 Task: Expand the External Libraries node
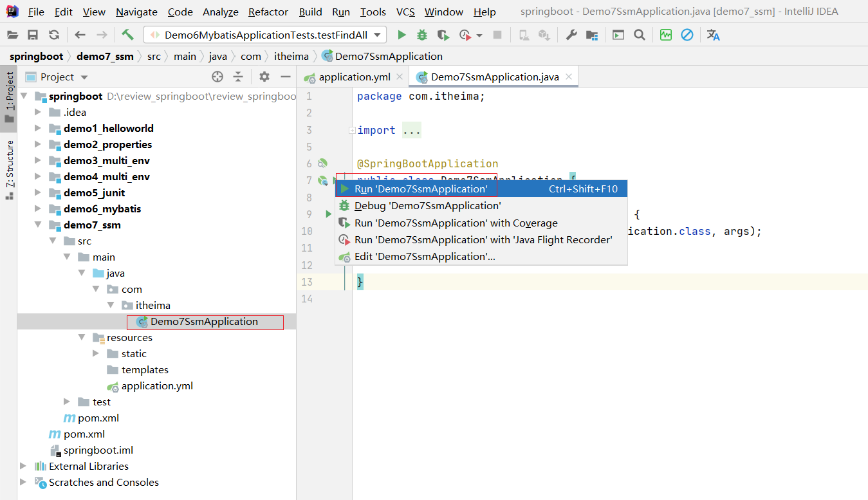tap(24, 467)
